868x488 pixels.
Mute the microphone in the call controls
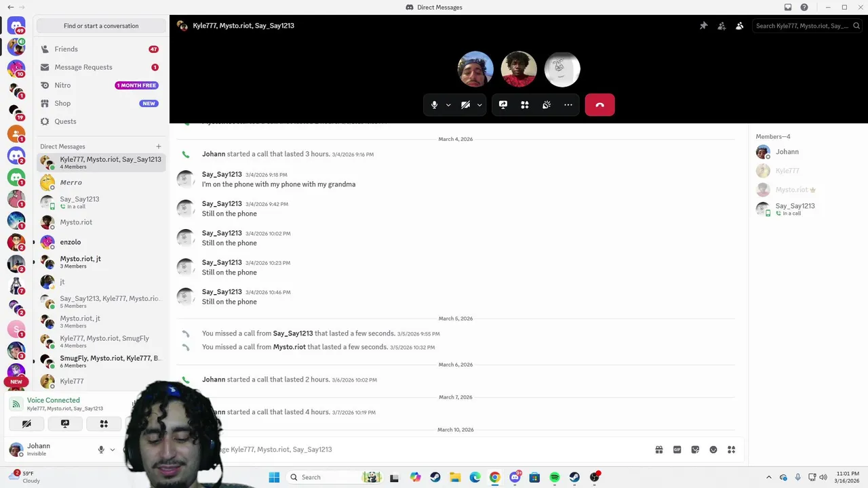point(435,105)
